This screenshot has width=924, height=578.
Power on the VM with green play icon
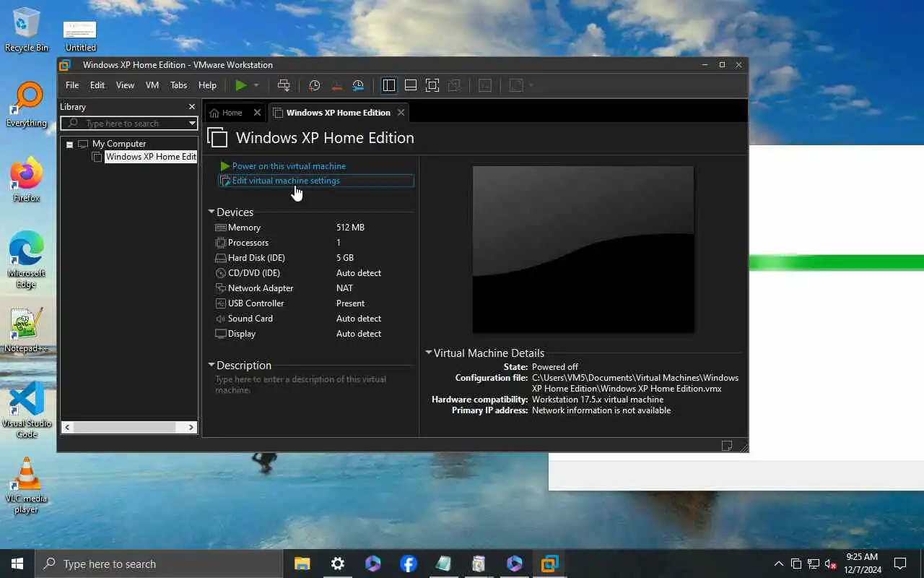(x=240, y=85)
